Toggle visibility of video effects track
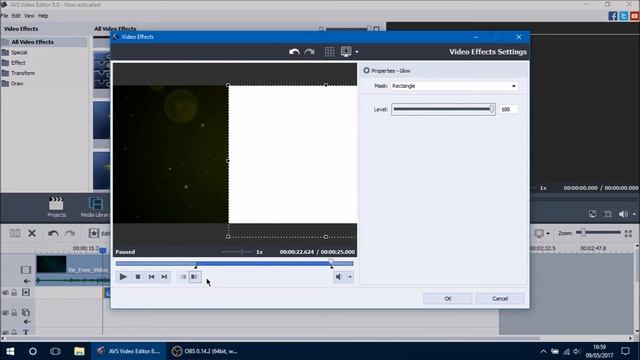The height and width of the screenshot is (360, 640). (x=5, y=292)
